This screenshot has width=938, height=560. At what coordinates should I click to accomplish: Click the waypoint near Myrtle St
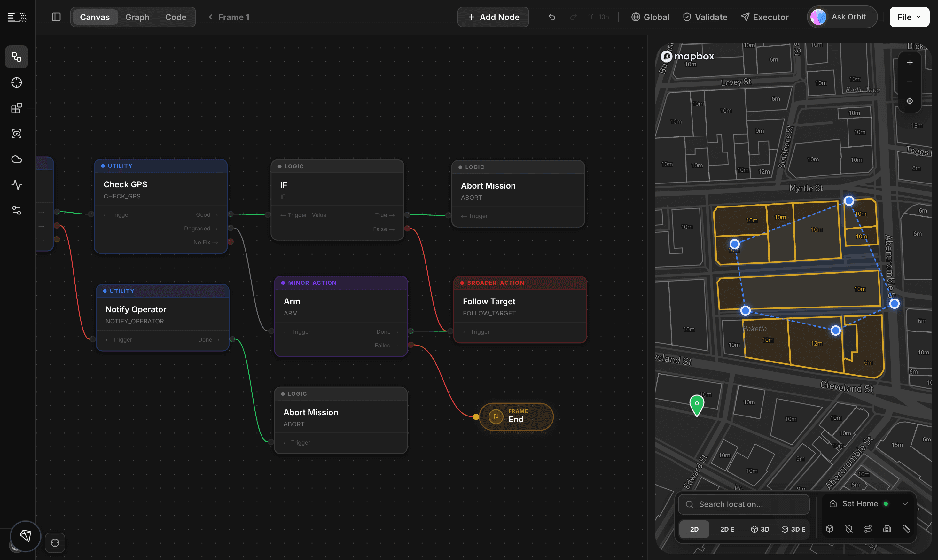[849, 201]
